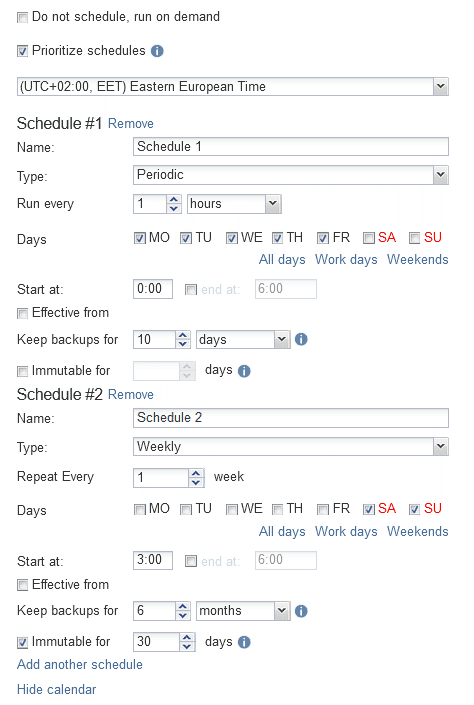Uncheck Prioritize schedules checkbox

pyautogui.click(x=22, y=51)
